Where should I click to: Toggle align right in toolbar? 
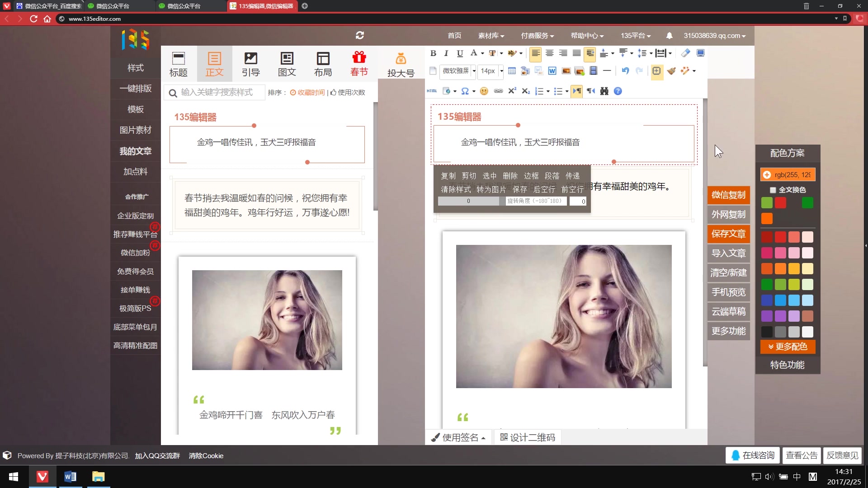pyautogui.click(x=563, y=53)
